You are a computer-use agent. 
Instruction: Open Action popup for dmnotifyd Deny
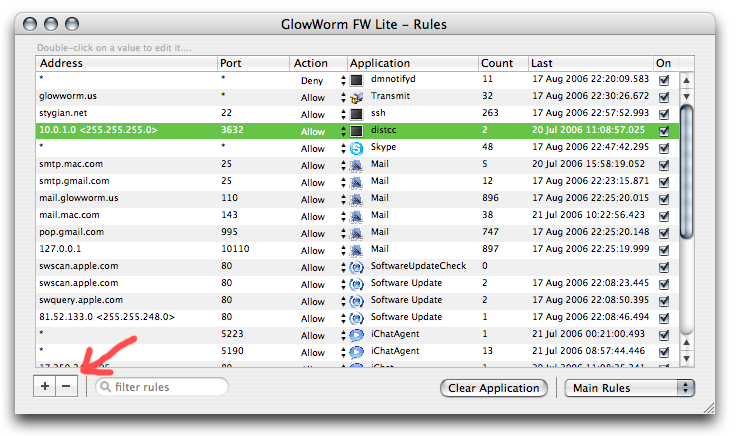tap(343, 81)
